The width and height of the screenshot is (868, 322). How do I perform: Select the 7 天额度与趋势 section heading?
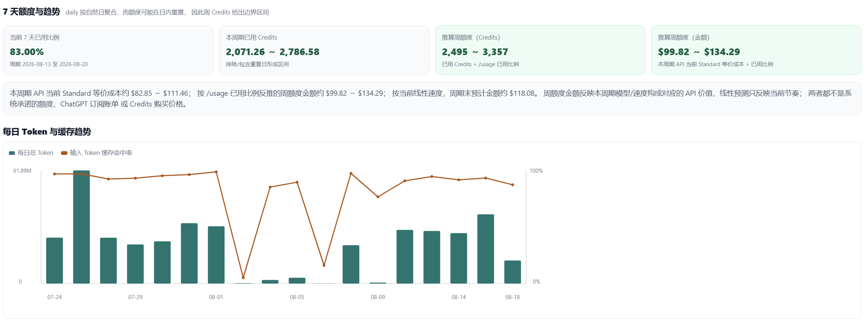[31, 12]
